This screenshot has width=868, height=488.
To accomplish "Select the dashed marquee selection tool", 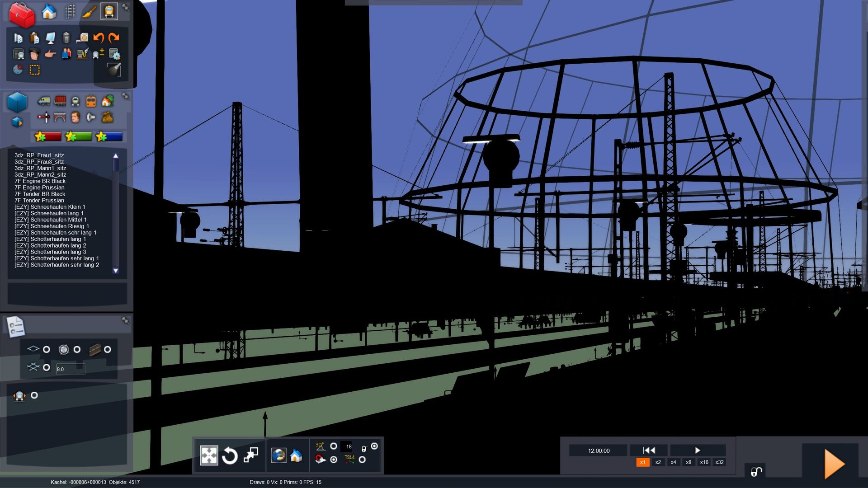I will coord(34,70).
